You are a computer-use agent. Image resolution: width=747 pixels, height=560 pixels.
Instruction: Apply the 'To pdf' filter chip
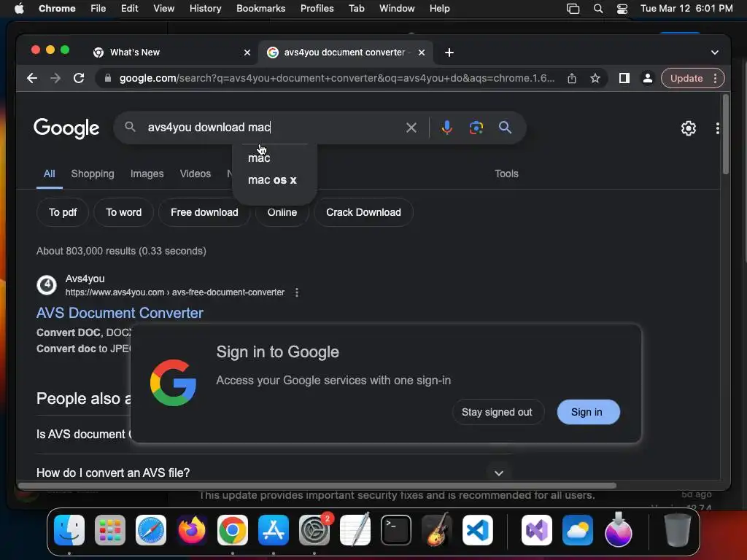tap(63, 212)
